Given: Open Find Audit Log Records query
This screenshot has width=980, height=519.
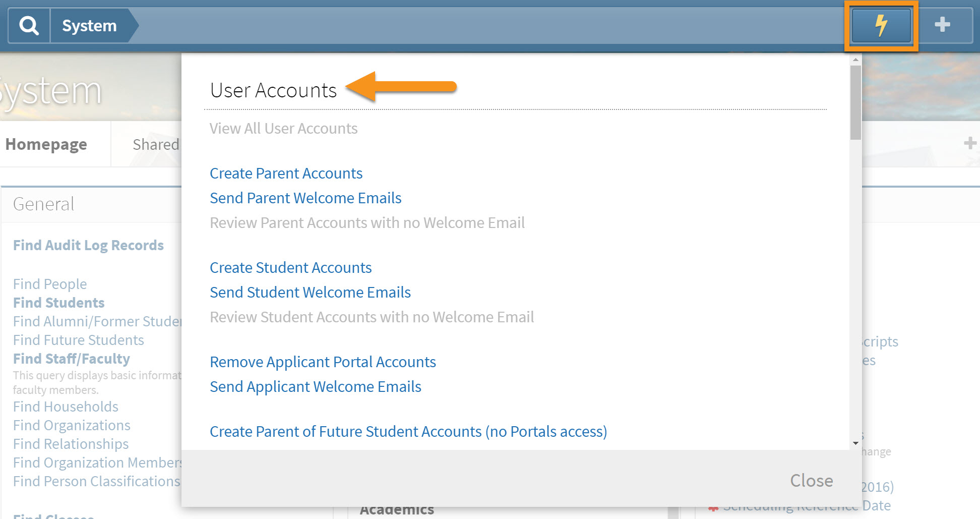Looking at the screenshot, I should pos(88,245).
